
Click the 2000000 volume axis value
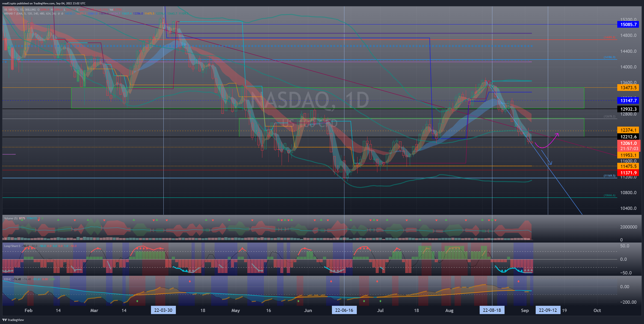[x=629, y=227]
